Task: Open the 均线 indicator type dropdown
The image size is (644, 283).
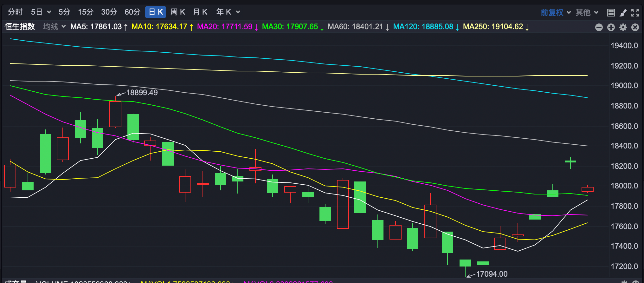Action: pos(55,27)
